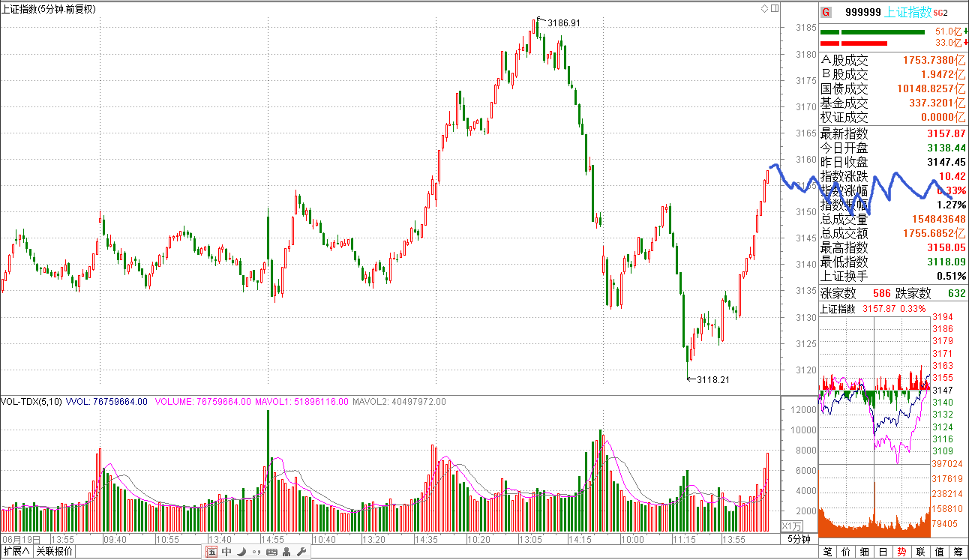Toggle punctuation mode in IME bar
Viewport: 969px width, 560px height.
(x=256, y=553)
